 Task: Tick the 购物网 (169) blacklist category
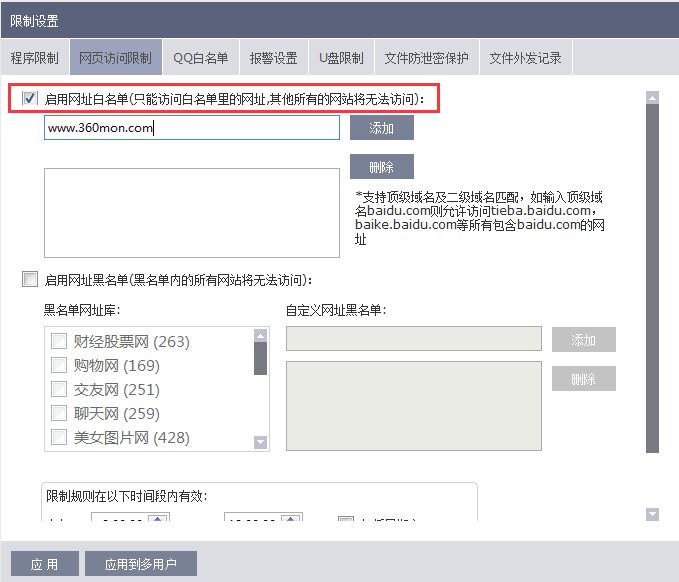tap(59, 365)
